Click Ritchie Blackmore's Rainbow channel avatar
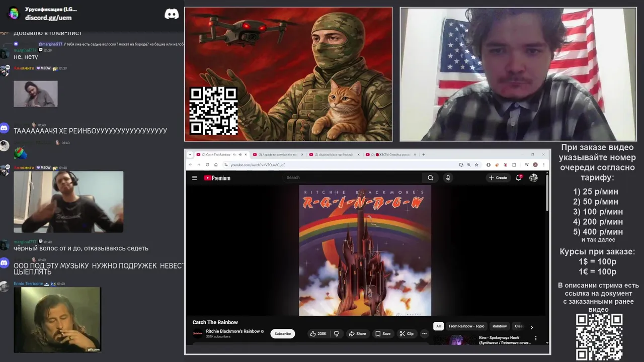644x362 pixels. pyautogui.click(x=198, y=333)
